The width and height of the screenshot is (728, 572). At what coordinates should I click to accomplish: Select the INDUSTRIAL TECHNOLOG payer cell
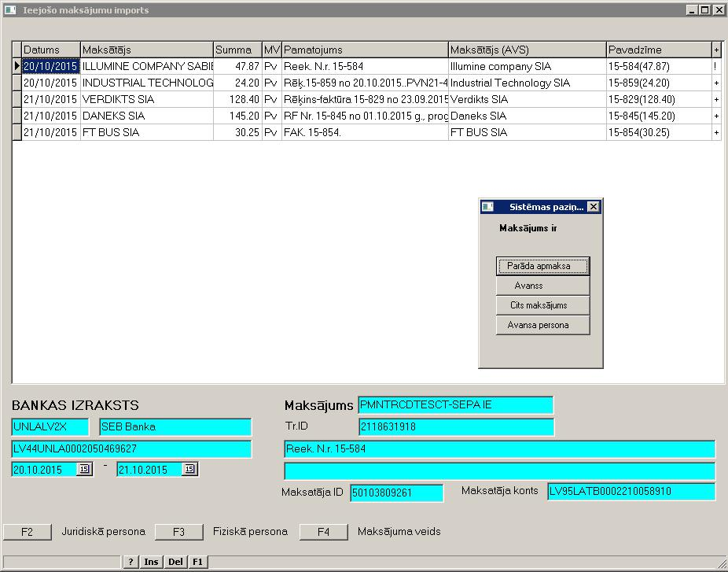click(147, 83)
